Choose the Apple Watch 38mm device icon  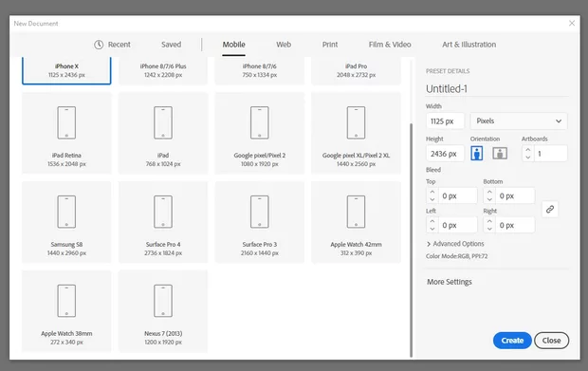[66, 301]
